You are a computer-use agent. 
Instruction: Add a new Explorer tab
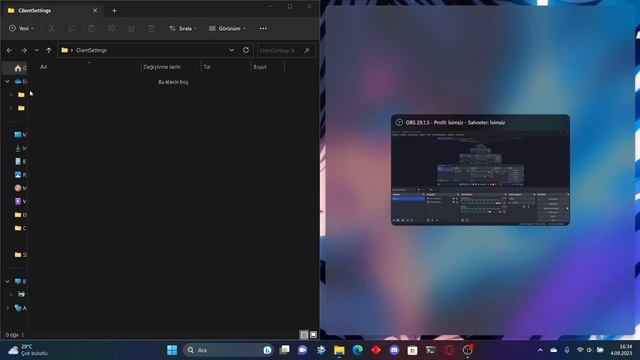click(x=114, y=11)
